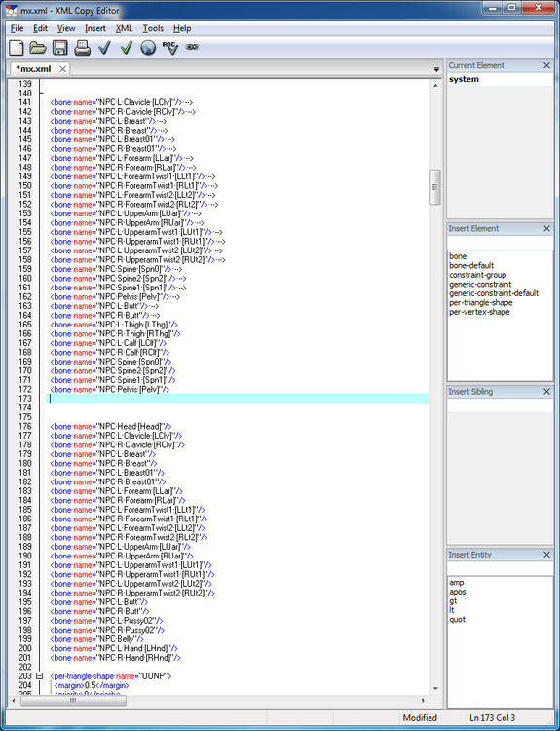Close the mx.xml tab
Image resolution: width=560 pixels, height=731 pixels.
click(x=62, y=69)
